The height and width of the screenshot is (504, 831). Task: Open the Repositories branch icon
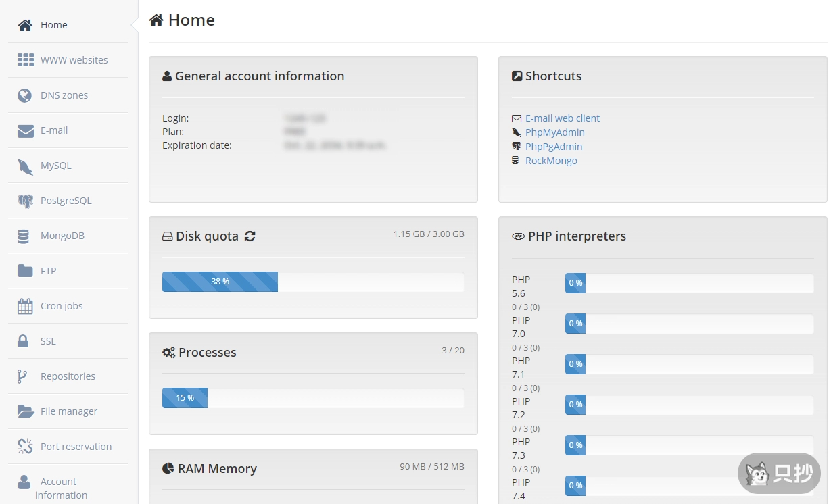[22, 377]
